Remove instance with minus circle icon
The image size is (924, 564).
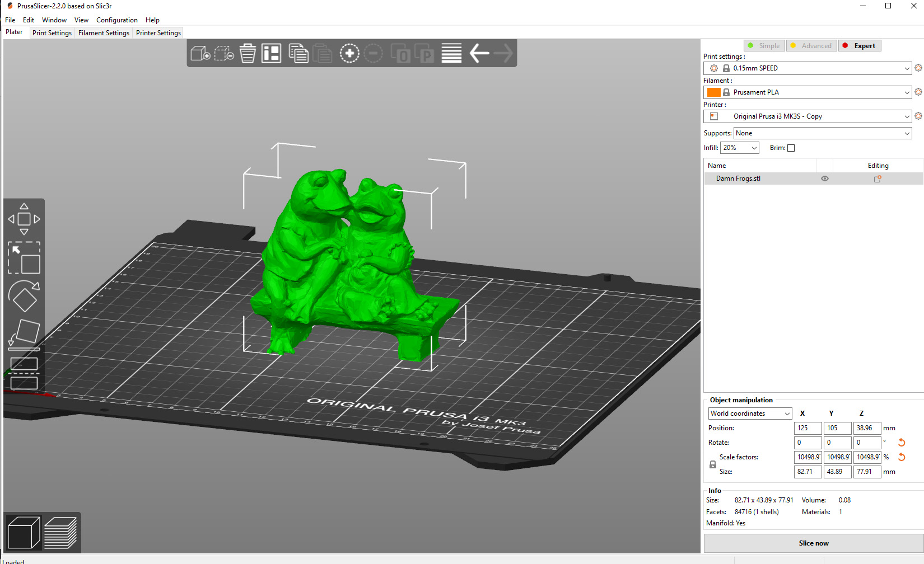pyautogui.click(x=374, y=54)
